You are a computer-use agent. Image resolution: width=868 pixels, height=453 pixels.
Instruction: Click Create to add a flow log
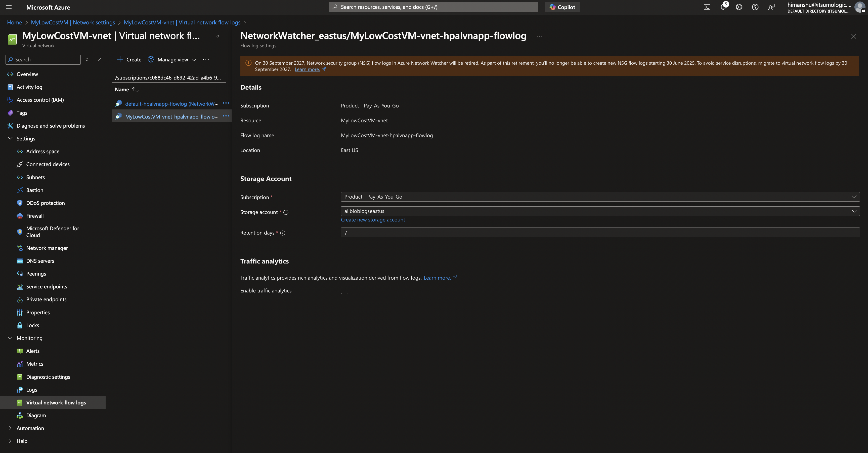[x=128, y=59]
